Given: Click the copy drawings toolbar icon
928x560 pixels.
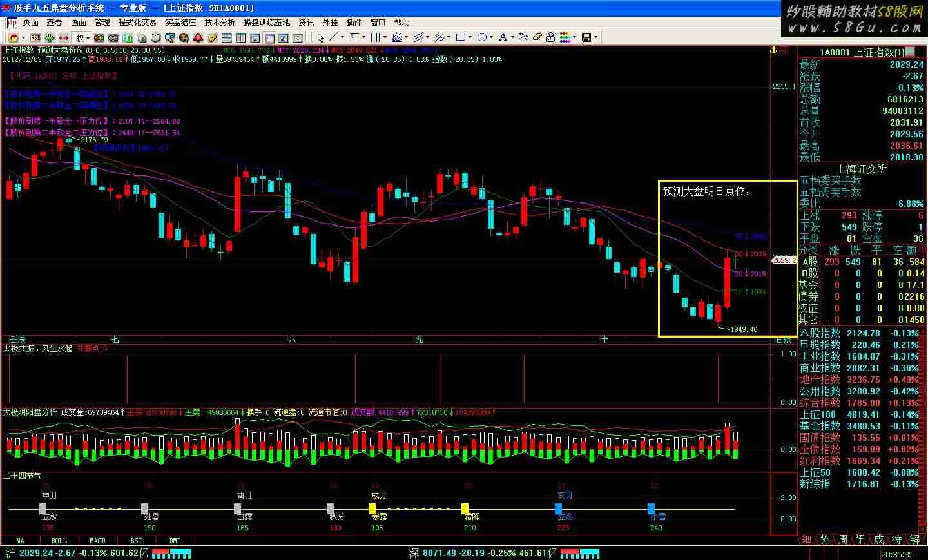Looking at the screenshot, I should tap(523, 37).
